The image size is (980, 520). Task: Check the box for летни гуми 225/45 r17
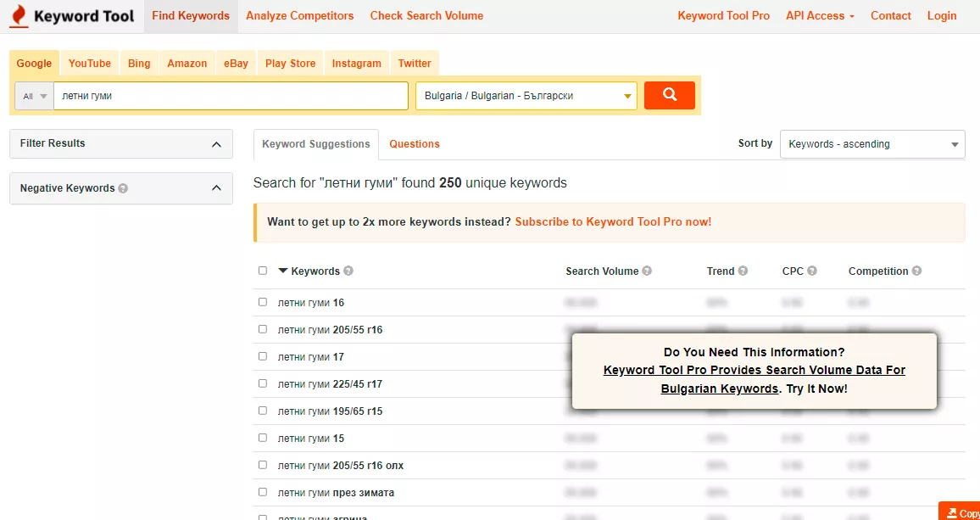263,383
